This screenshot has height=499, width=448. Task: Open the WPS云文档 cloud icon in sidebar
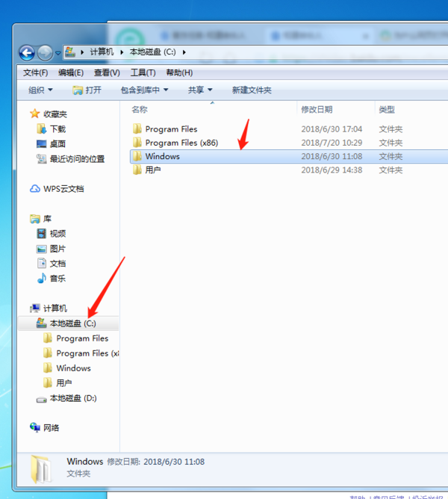pos(34,189)
